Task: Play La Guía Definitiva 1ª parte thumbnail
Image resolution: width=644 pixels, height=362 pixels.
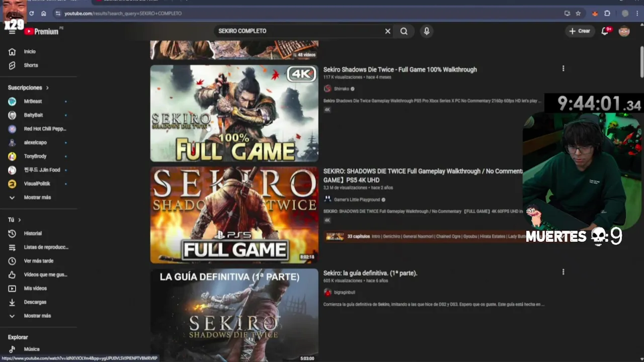Action: 234,315
